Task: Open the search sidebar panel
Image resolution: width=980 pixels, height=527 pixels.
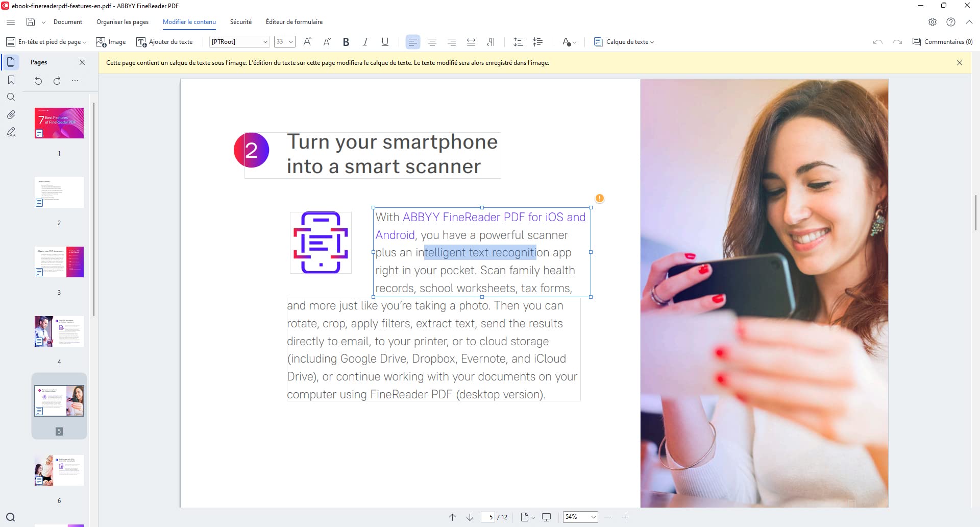Action: [x=11, y=97]
